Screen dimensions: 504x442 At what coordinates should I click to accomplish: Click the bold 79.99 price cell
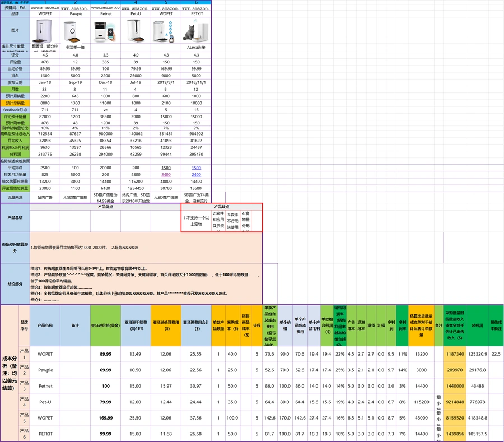[x=106, y=402]
